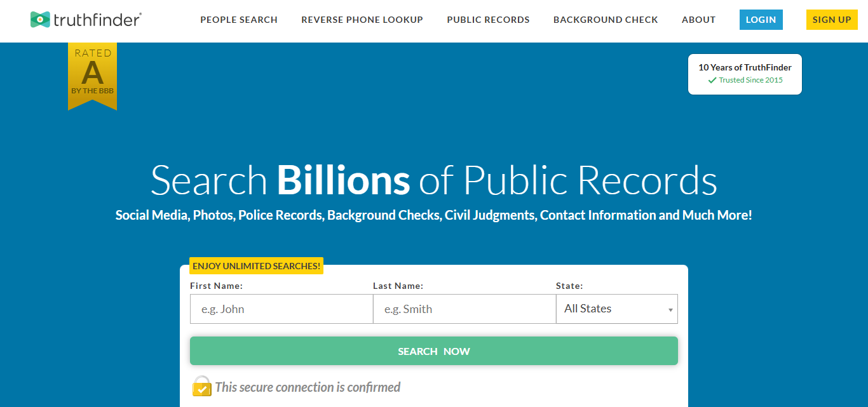The image size is (868, 407).
Task: Click the 'First Name:' field label
Action: click(217, 286)
